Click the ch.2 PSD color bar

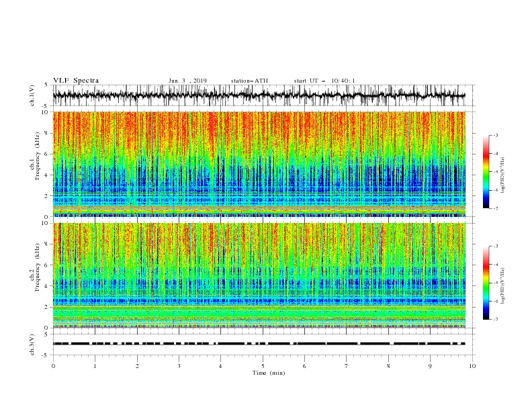tap(486, 283)
